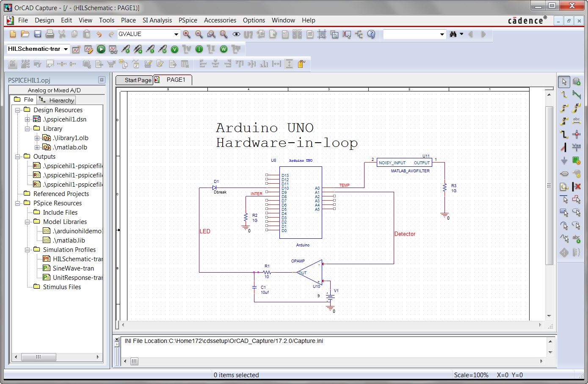The image size is (588, 384).
Task: Place a power dissipation marker
Action: [163, 49]
